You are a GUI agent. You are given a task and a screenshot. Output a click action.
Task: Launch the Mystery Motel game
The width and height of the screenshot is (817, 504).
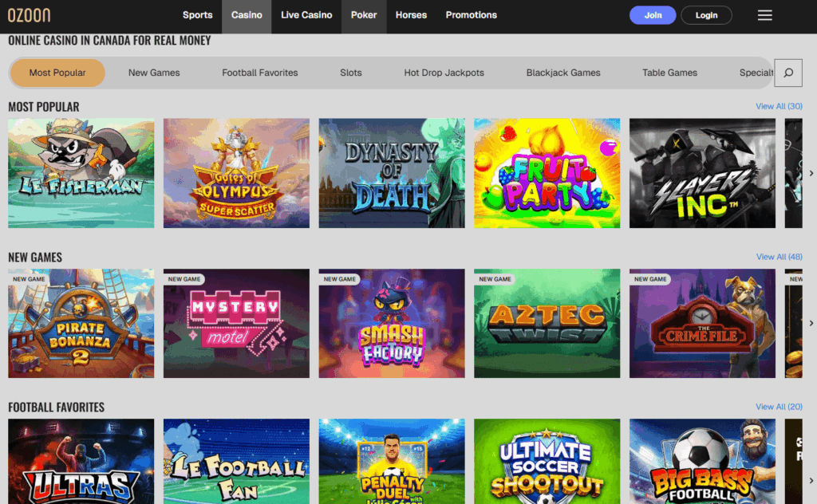click(x=236, y=323)
